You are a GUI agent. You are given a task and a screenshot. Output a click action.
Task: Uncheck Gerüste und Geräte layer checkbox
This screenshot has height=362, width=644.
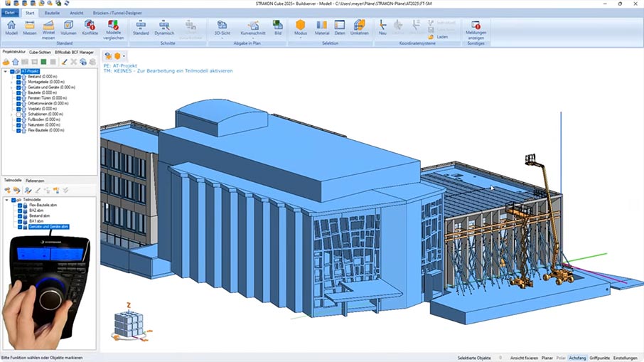(18, 87)
